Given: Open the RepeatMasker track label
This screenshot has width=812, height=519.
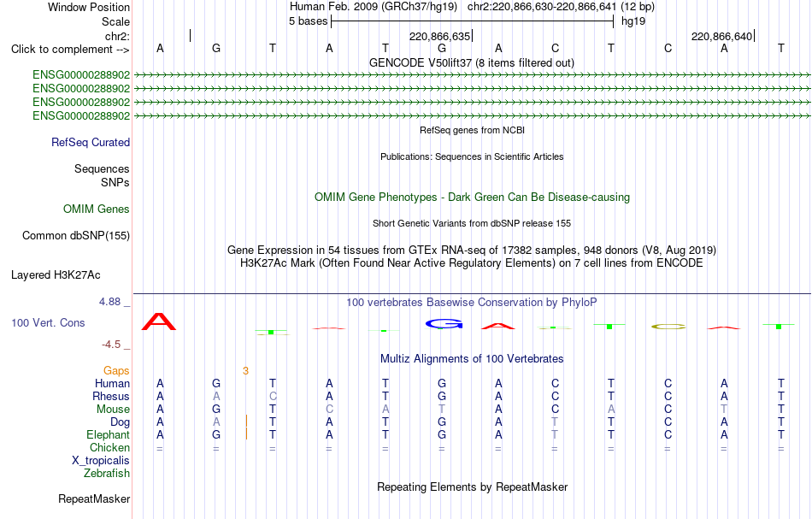Looking at the screenshot, I should [x=94, y=498].
